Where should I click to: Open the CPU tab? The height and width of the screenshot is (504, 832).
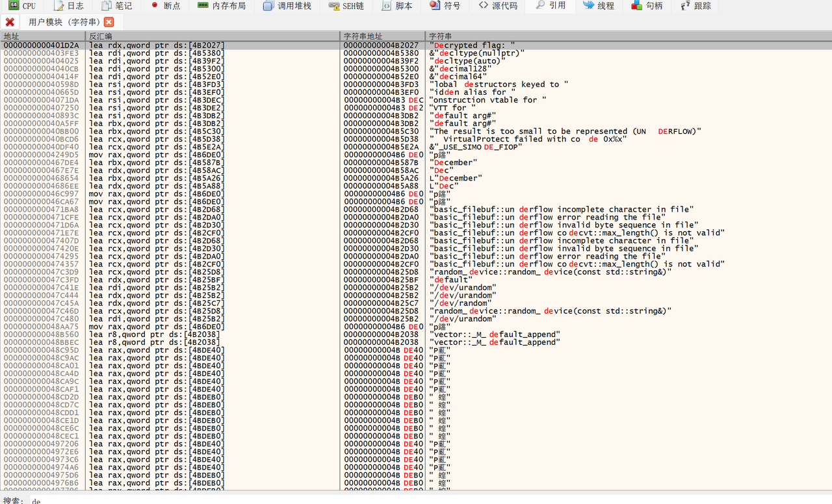pos(23,6)
